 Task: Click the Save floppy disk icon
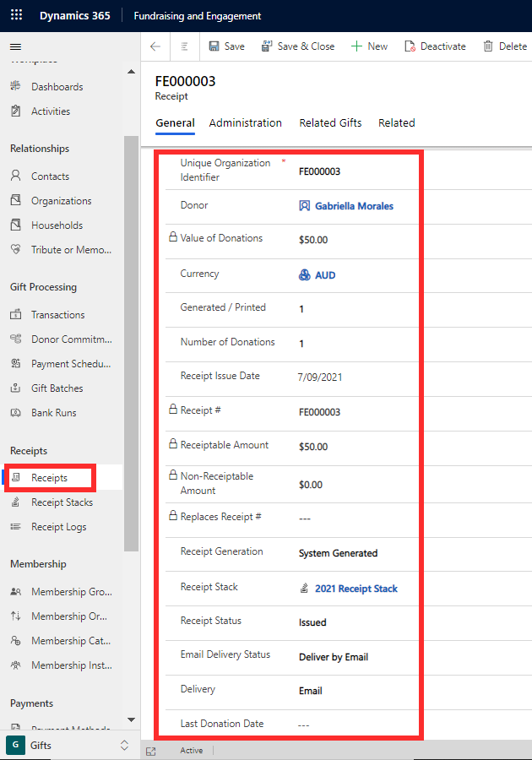coord(214,46)
